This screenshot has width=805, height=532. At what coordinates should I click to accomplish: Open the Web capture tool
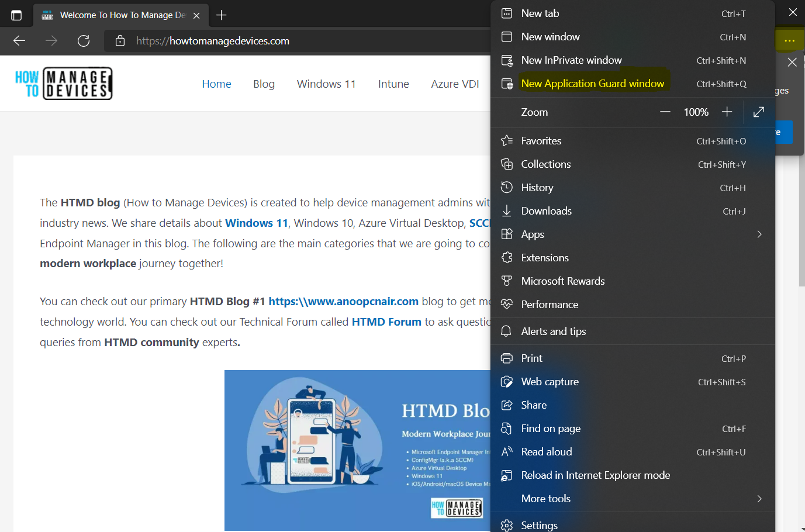click(548, 381)
